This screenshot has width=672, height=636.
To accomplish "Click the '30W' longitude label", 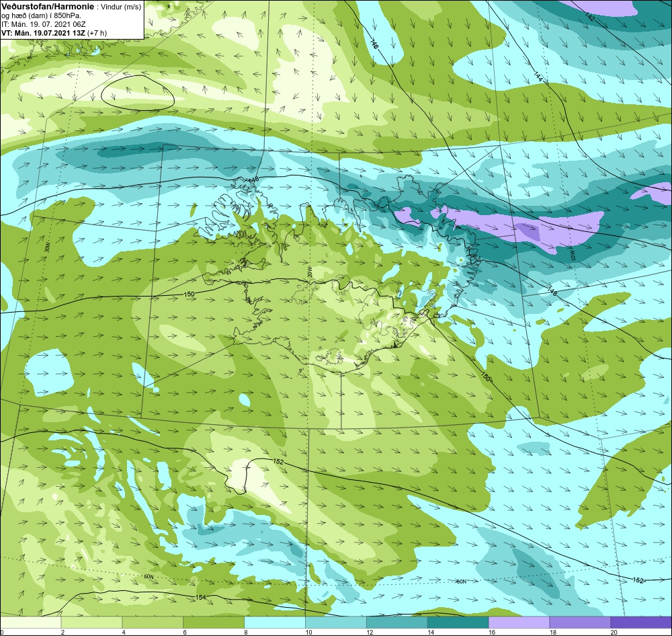I will coord(47,247).
